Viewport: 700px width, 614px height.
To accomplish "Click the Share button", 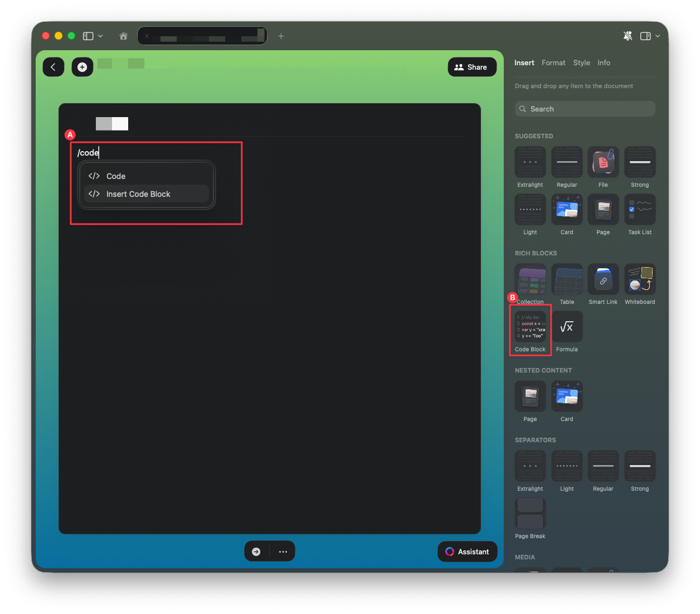I will pyautogui.click(x=471, y=67).
